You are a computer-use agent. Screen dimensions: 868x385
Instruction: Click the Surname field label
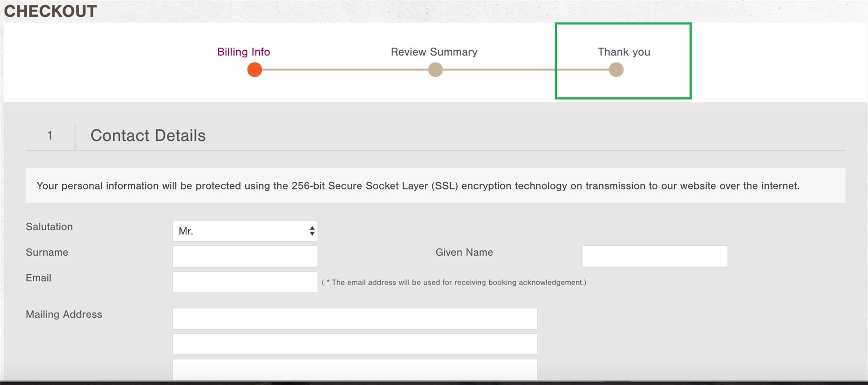coord(47,253)
